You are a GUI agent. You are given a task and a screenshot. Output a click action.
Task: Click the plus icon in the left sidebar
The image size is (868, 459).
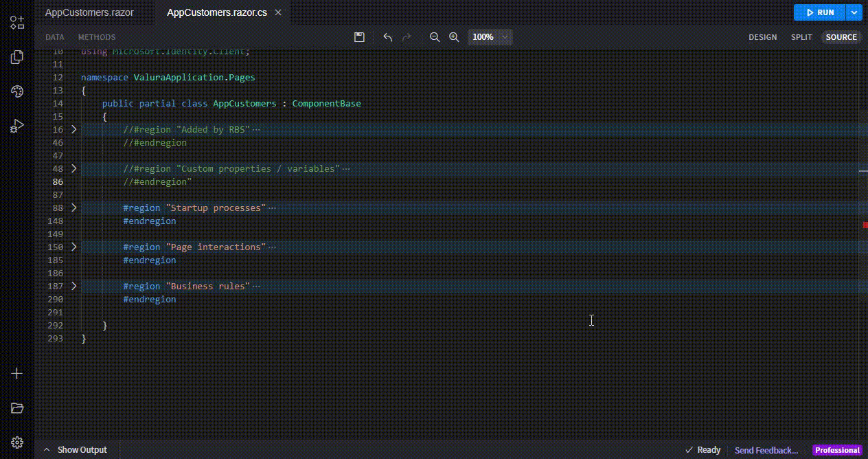click(x=17, y=373)
